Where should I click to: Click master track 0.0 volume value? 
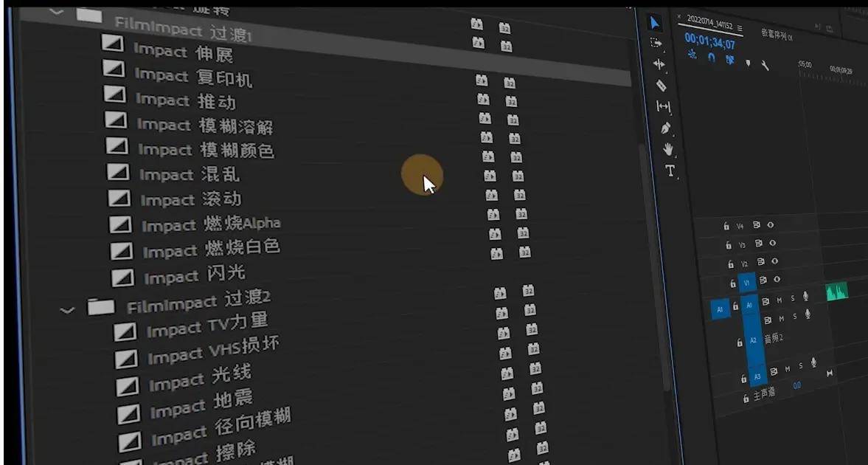pyautogui.click(x=796, y=386)
